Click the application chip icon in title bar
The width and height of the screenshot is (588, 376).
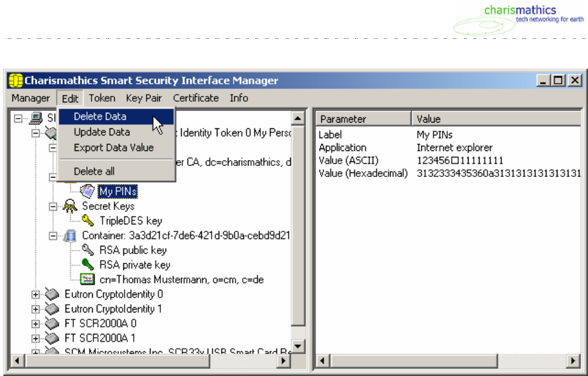coord(16,80)
